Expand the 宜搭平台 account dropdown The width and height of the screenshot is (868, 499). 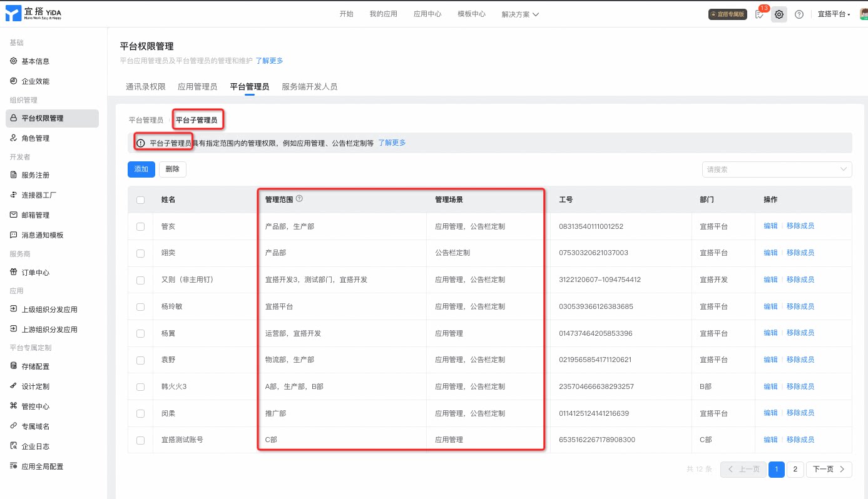click(834, 14)
